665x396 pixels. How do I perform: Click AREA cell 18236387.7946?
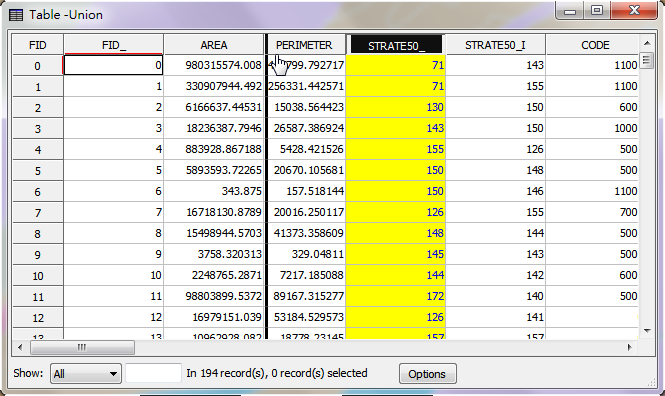click(x=214, y=128)
